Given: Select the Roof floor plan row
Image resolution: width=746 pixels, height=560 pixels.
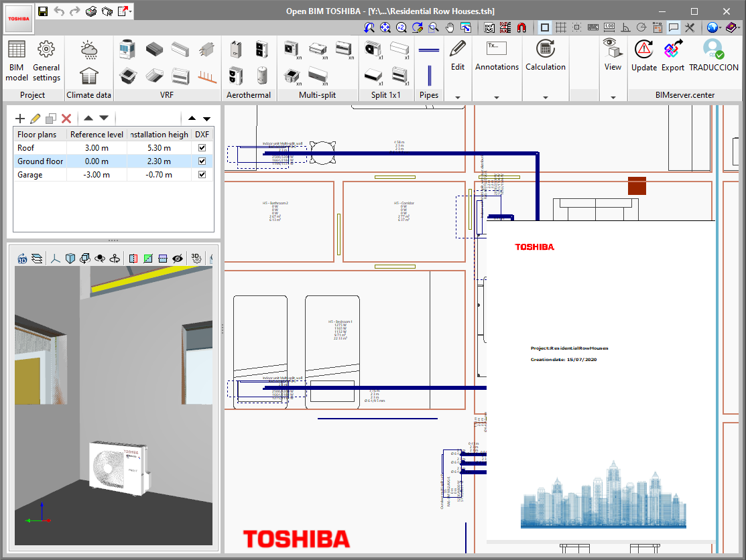Looking at the screenshot, I should pyautogui.click(x=113, y=148).
